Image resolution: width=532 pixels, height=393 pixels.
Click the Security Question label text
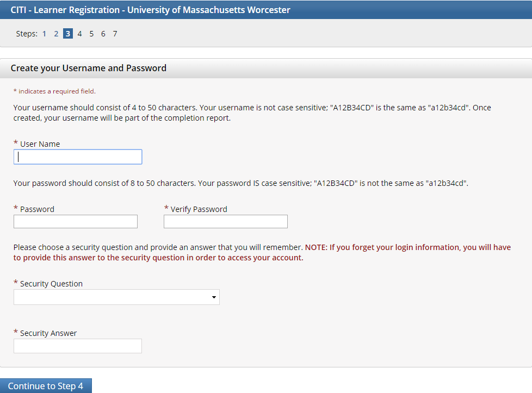click(x=51, y=284)
